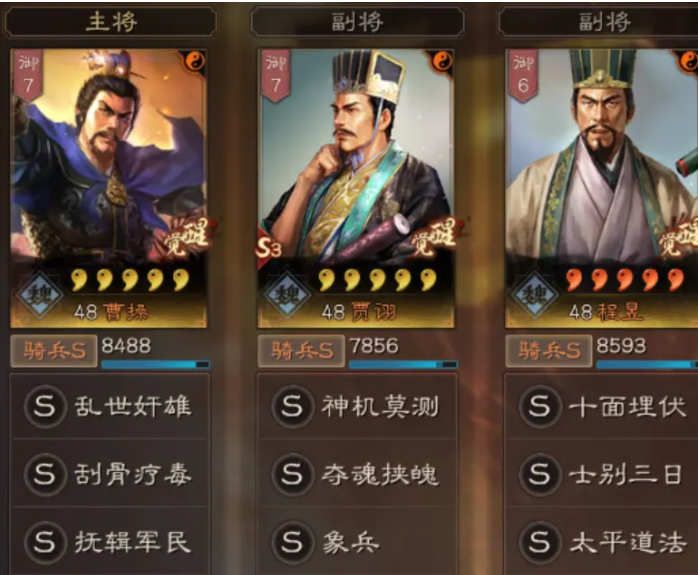The image size is (698, 575).
Task: Tap the S3 season badge on 贾诩
Action: click(x=269, y=248)
